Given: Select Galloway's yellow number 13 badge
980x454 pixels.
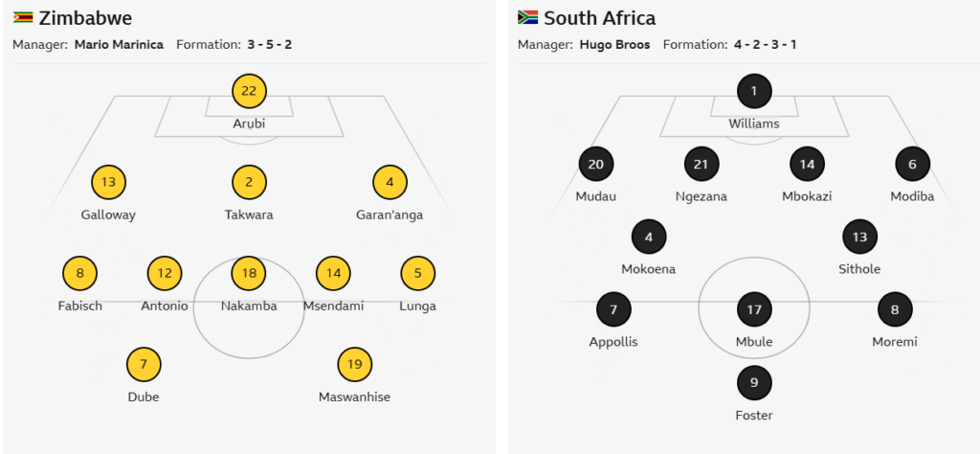Looking at the screenshot, I should tap(108, 182).
